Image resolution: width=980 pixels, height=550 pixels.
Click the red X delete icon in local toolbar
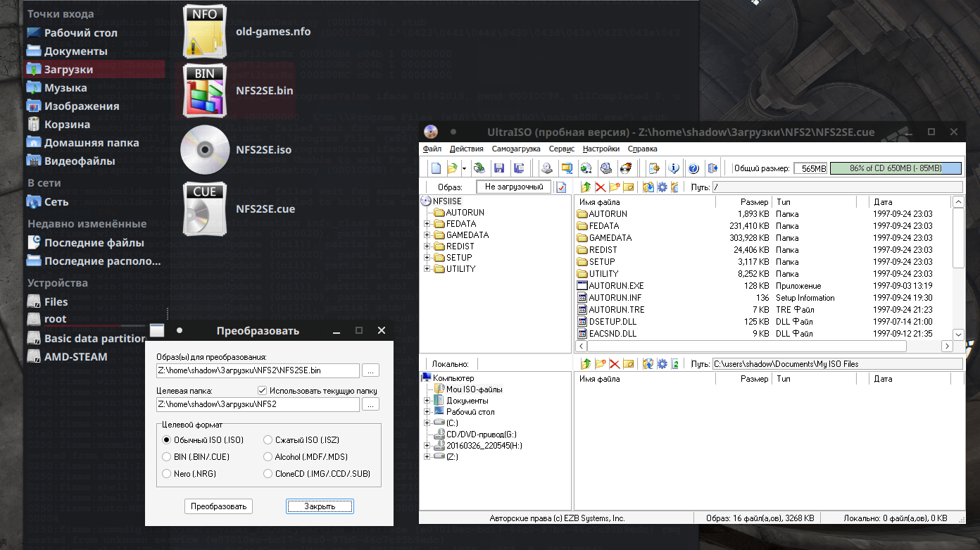[x=614, y=363]
